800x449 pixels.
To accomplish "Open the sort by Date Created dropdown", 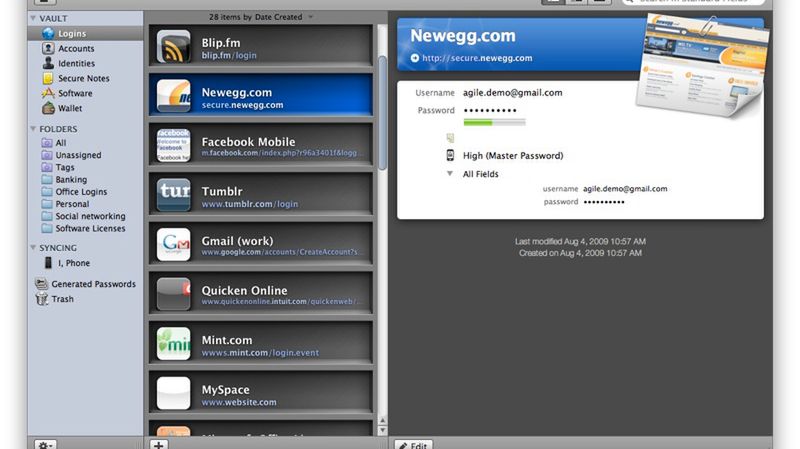I will point(261,17).
